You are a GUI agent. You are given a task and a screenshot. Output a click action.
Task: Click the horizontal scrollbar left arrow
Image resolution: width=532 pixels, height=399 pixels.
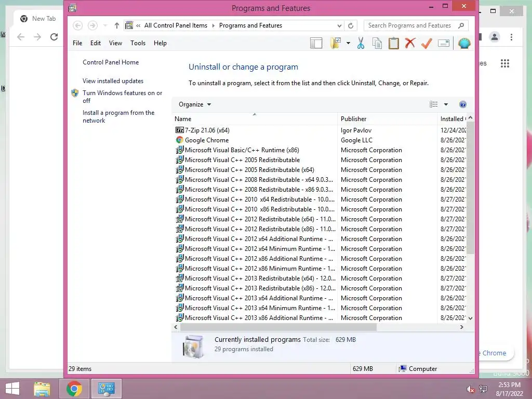pos(176,327)
